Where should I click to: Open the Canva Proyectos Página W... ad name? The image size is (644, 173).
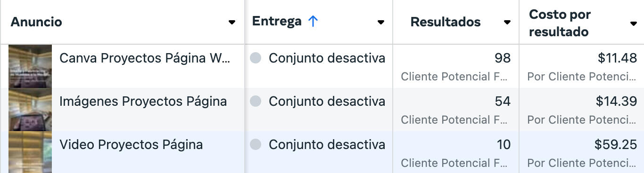pyautogui.click(x=145, y=58)
